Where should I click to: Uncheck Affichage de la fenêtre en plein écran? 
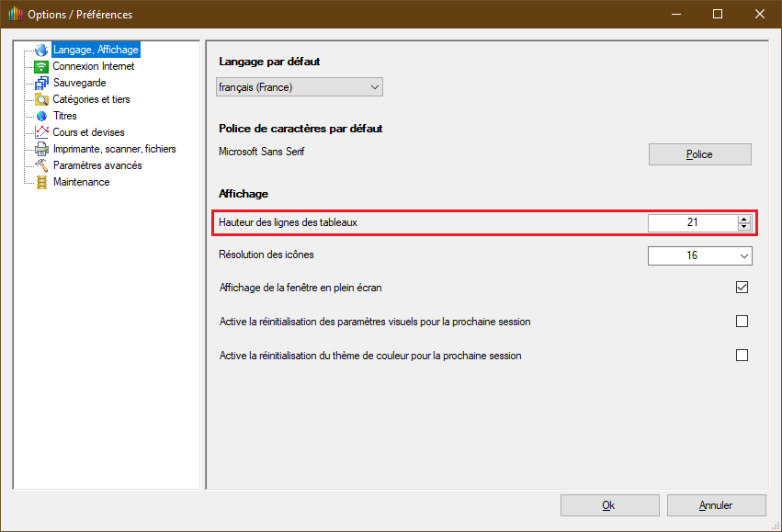[742, 288]
